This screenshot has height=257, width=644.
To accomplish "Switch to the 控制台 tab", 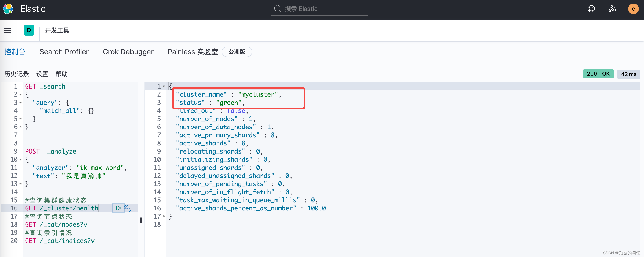I will click(x=15, y=52).
